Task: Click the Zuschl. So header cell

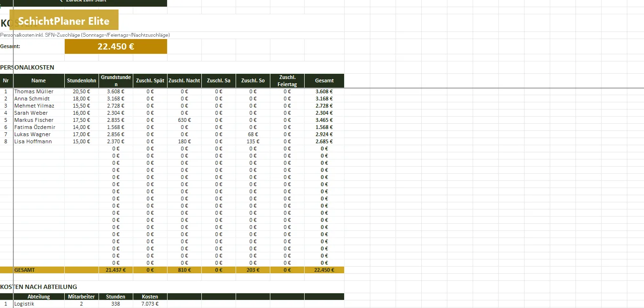Action: point(253,81)
